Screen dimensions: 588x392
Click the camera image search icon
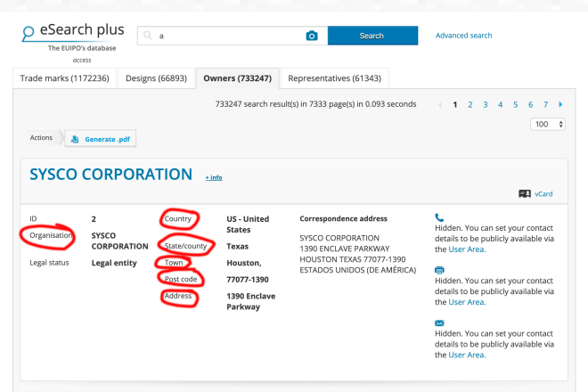pos(312,36)
